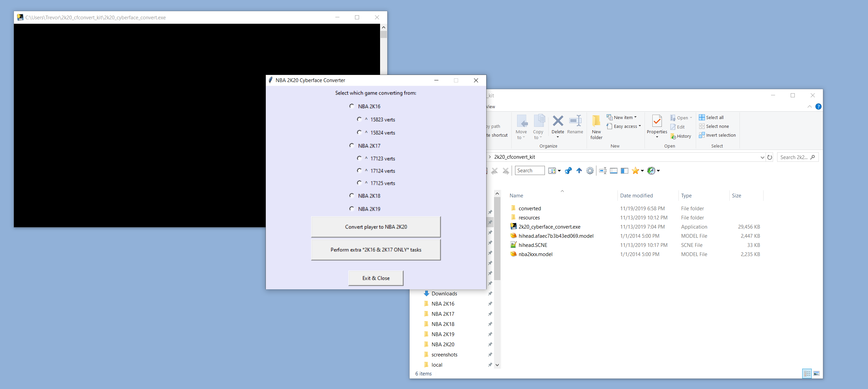Click the Move to icon in ribbon
Image resolution: width=868 pixels, height=389 pixels.
[x=521, y=121]
